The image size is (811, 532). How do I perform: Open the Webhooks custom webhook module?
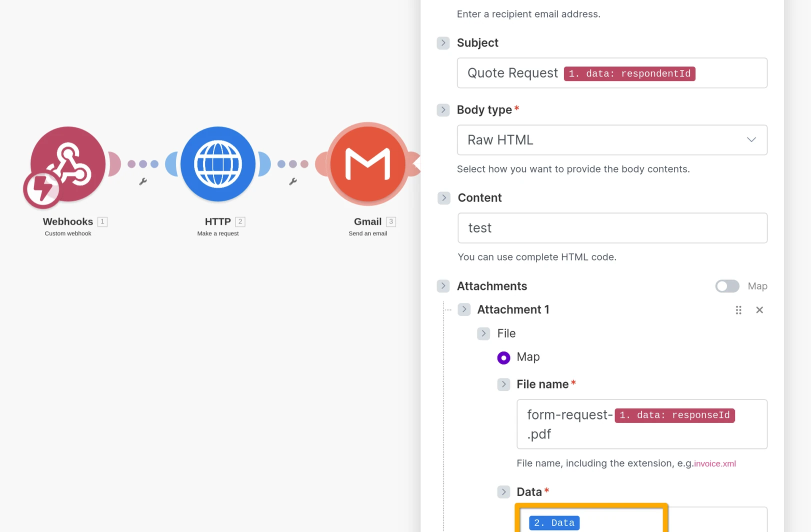pos(67,165)
